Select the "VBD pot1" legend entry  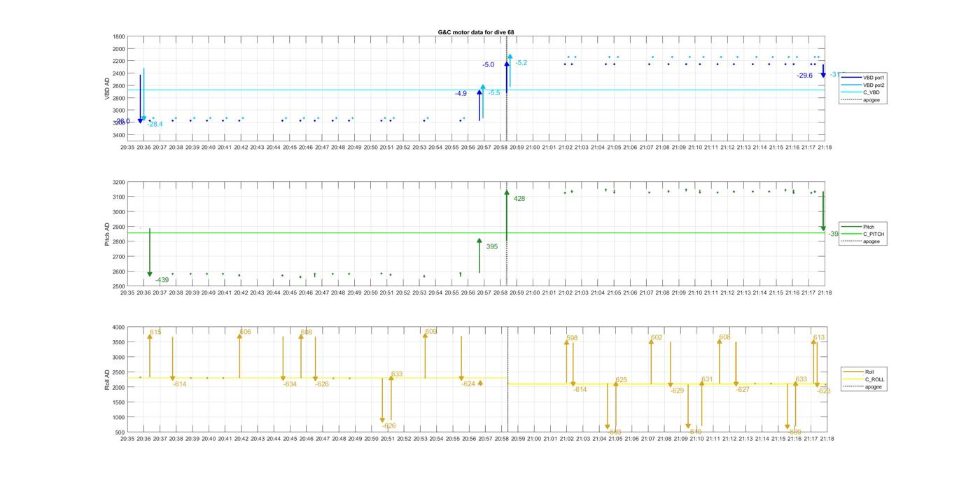point(862,77)
